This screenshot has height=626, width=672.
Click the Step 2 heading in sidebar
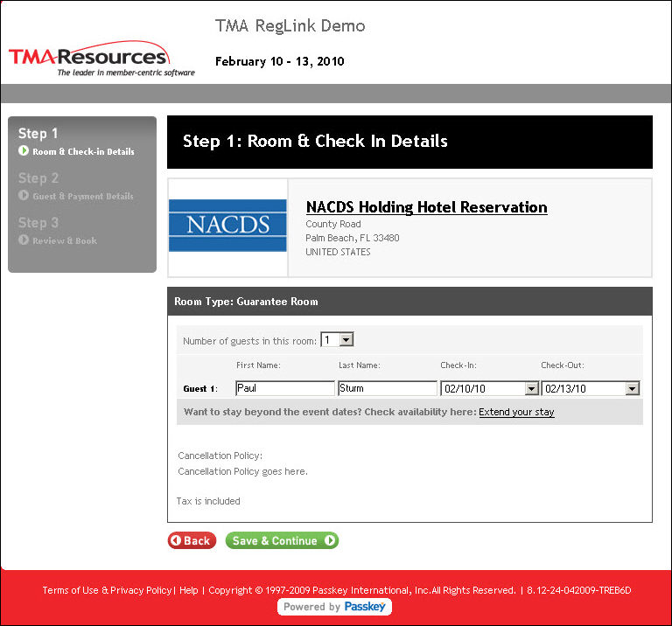tap(38, 178)
